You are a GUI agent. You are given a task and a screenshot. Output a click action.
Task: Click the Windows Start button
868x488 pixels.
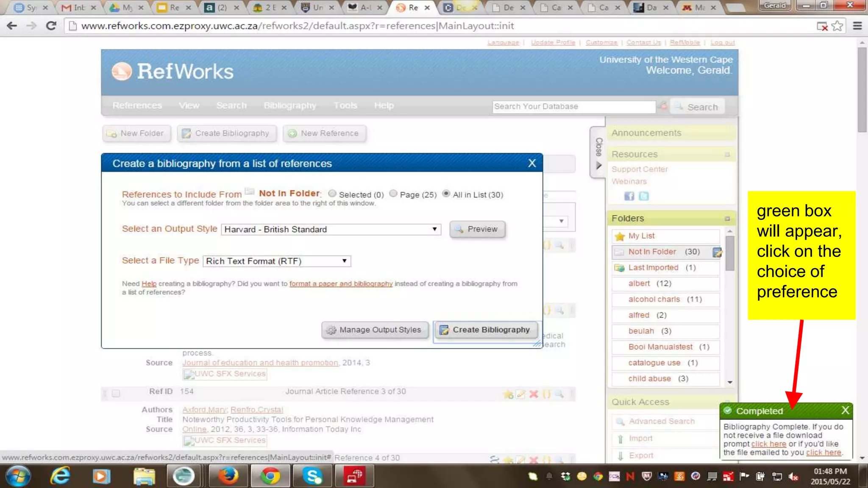18,476
